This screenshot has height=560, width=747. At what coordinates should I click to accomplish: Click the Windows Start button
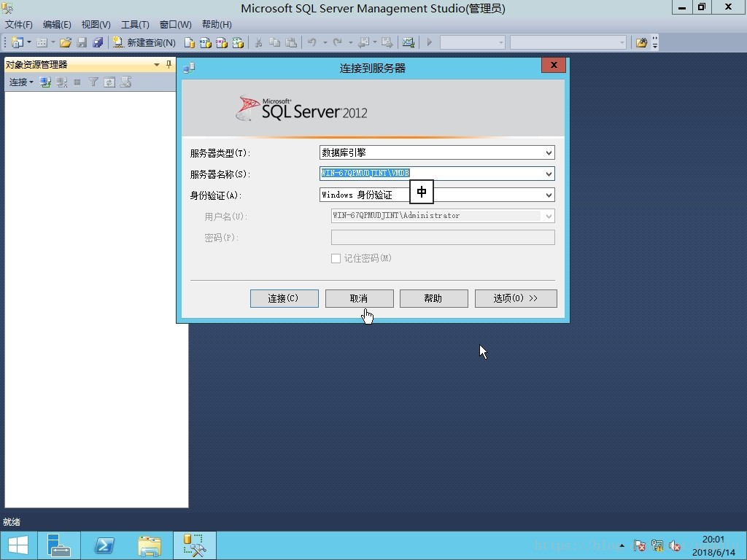18,545
